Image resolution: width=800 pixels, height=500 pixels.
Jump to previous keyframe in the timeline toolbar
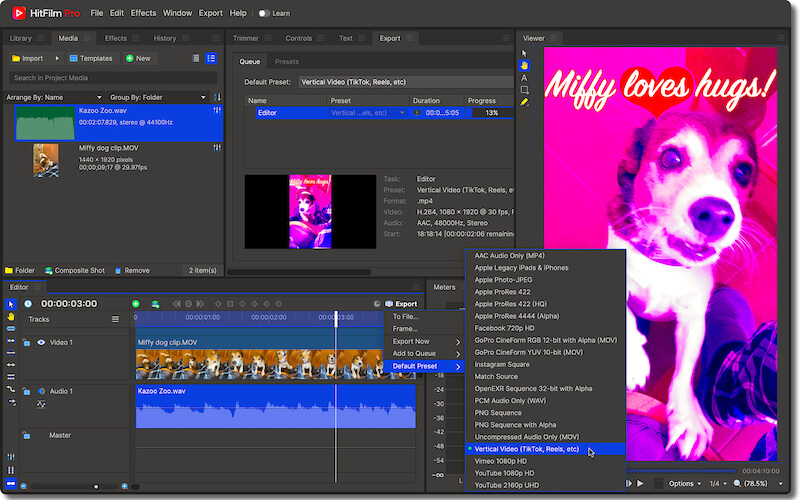pos(177,304)
